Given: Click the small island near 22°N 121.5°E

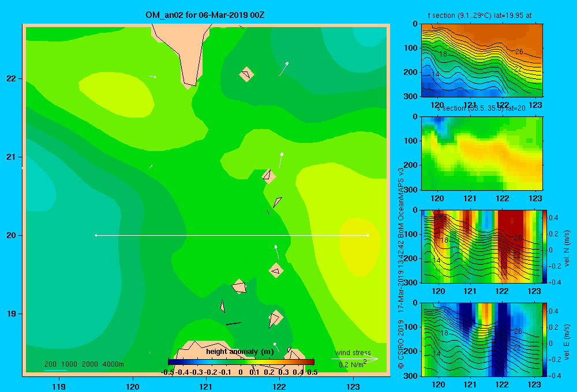Looking at the screenshot, I should (246, 74).
